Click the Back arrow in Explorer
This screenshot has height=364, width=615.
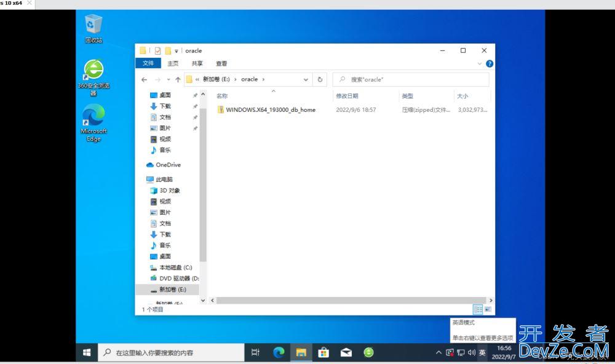[x=144, y=80]
